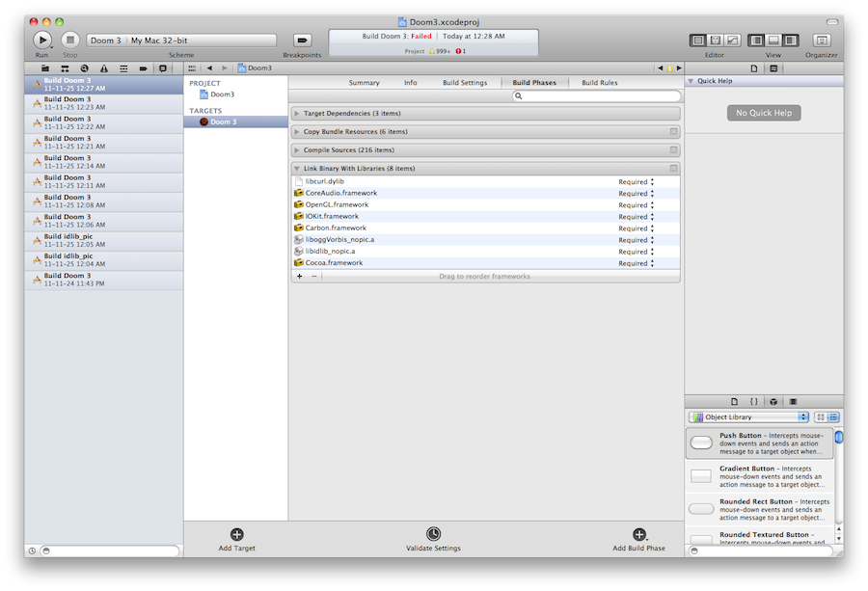
Task: Show the Object library cube icon
Action: coord(773,402)
